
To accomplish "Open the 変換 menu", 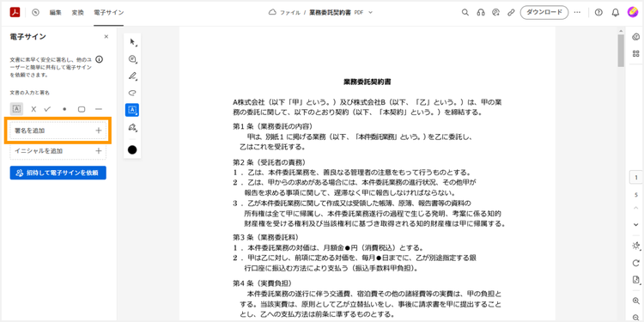I will pyautogui.click(x=77, y=12).
